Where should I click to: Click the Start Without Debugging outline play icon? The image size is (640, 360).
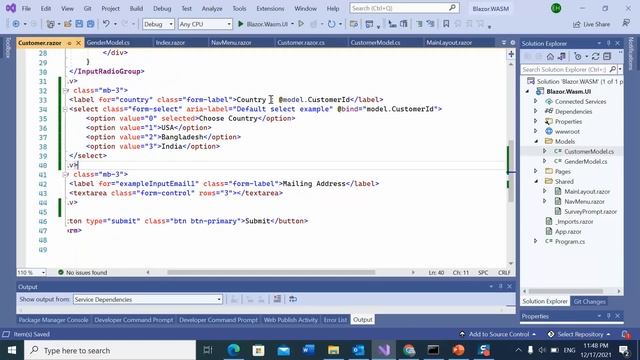(301, 24)
